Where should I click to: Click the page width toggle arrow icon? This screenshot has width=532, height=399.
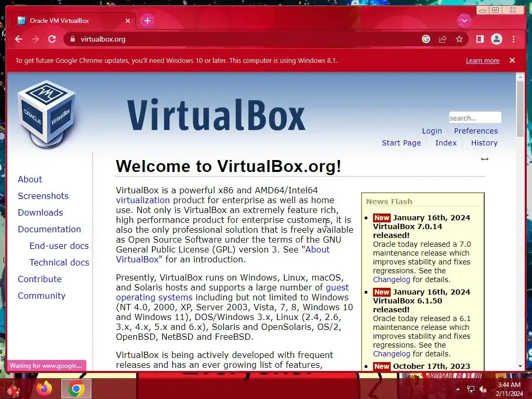tap(485, 159)
